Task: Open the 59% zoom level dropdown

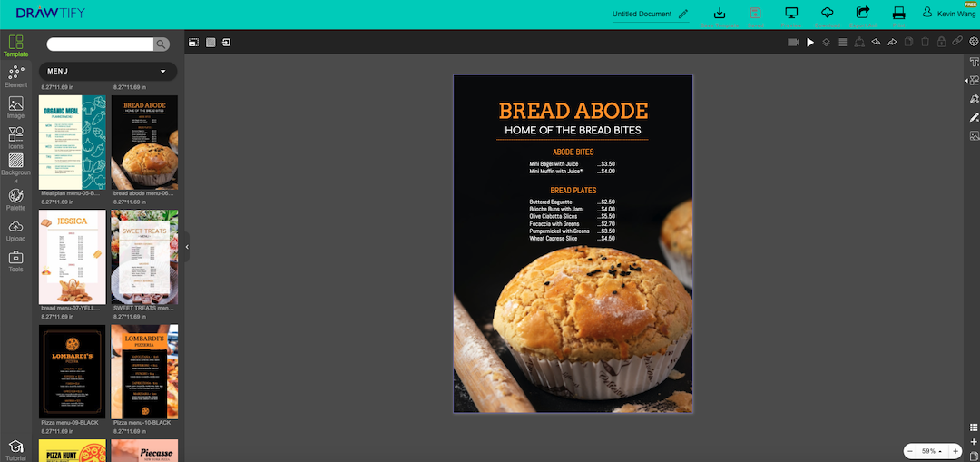Action: 932,451
